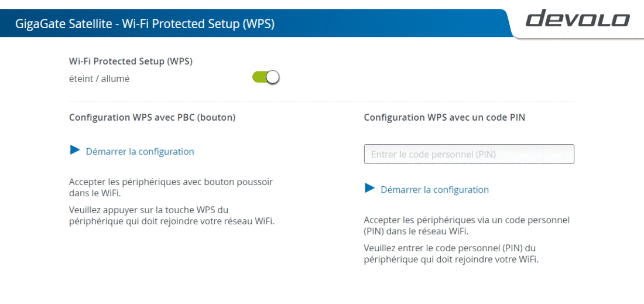This screenshot has height=304, width=644.
Task: Focus the "Entrer le code personnel (PIN)" field
Action: [x=469, y=155]
